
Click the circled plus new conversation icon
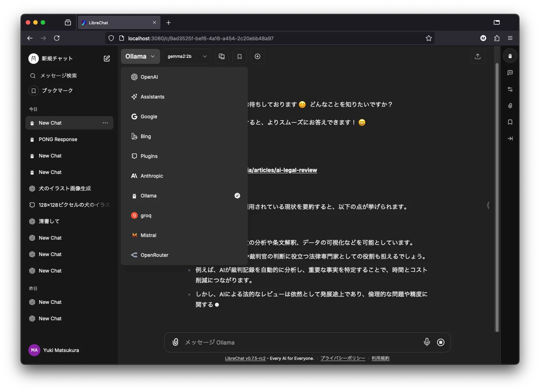[257, 56]
